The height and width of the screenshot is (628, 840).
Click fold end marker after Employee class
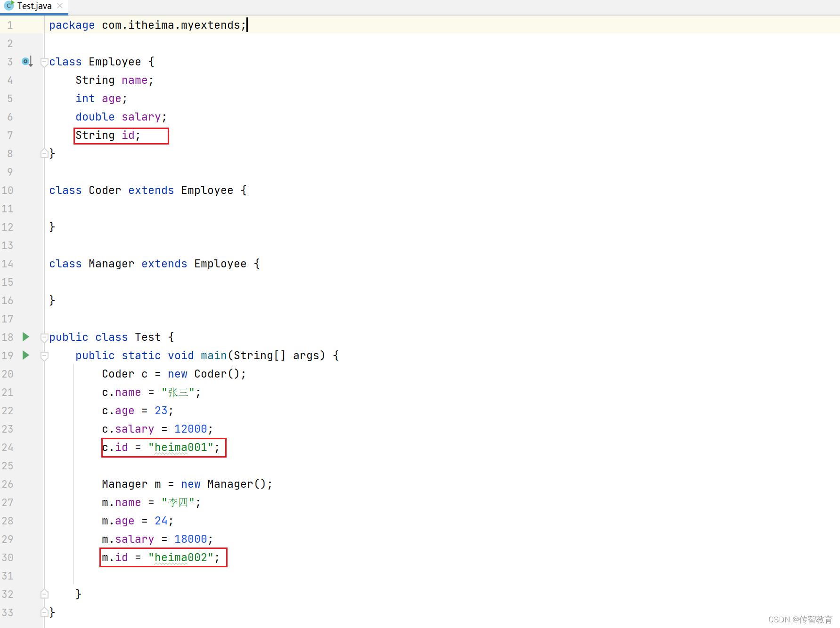tap(44, 153)
